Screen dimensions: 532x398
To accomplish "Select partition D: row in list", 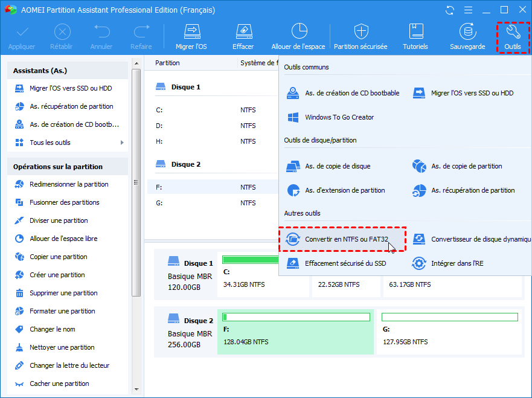I will click(x=213, y=126).
